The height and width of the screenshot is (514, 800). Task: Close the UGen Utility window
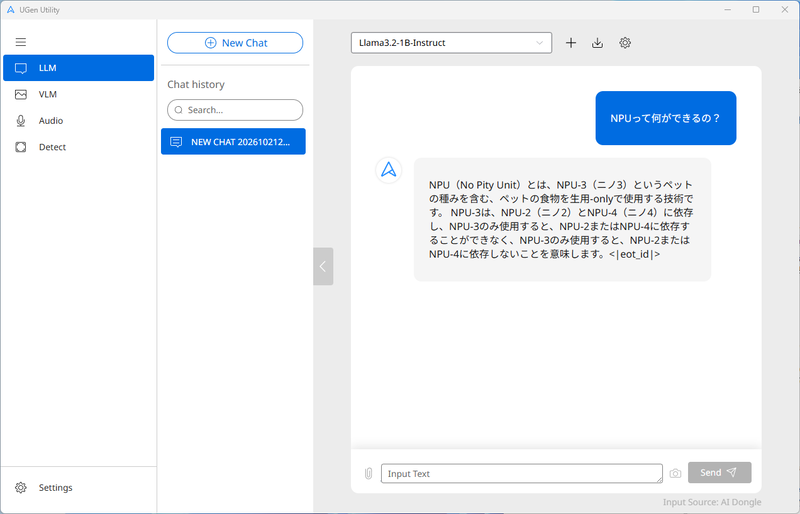pyautogui.click(x=785, y=10)
